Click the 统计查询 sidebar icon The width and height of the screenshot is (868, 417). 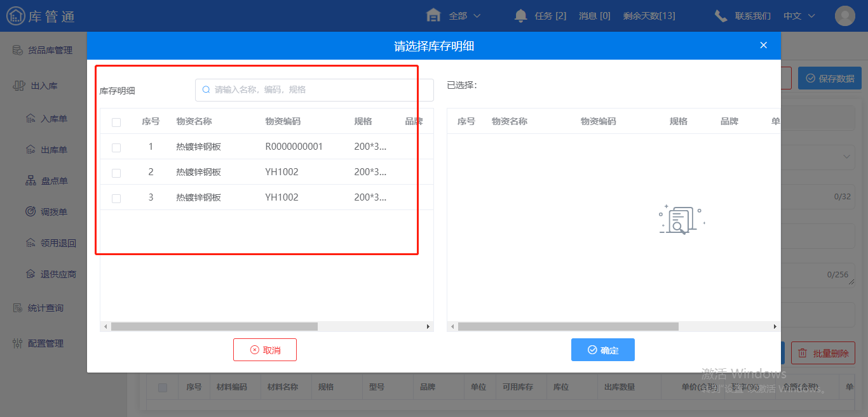click(18, 308)
